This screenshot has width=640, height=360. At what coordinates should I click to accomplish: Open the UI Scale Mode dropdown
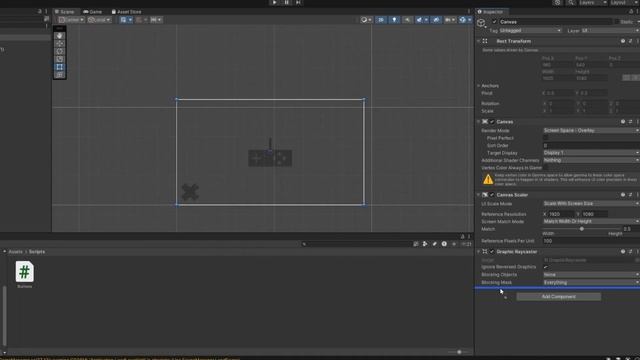tap(591, 204)
